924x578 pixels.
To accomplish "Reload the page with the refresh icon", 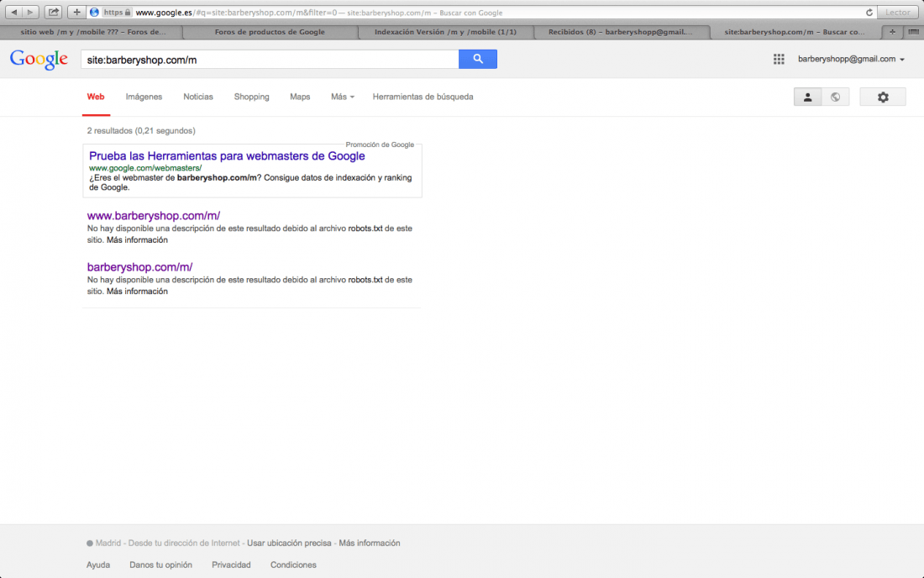I will (x=869, y=13).
